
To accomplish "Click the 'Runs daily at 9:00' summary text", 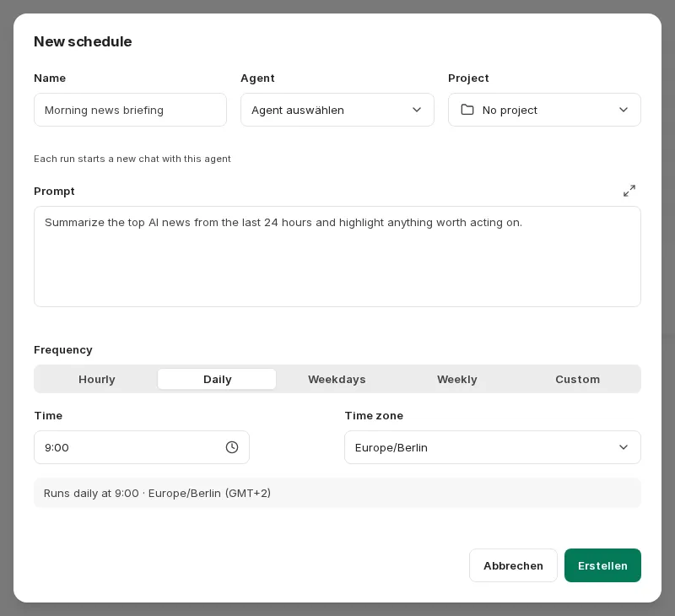I will (x=157, y=493).
